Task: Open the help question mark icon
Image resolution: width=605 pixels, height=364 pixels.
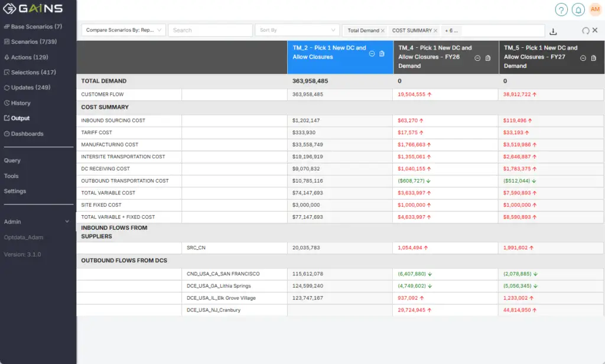Action: (561, 9)
